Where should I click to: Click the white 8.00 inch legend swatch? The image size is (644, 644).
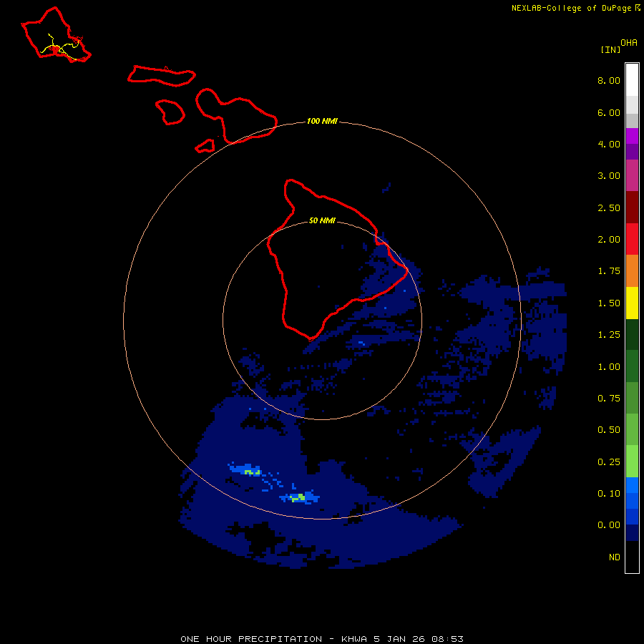tap(632, 80)
